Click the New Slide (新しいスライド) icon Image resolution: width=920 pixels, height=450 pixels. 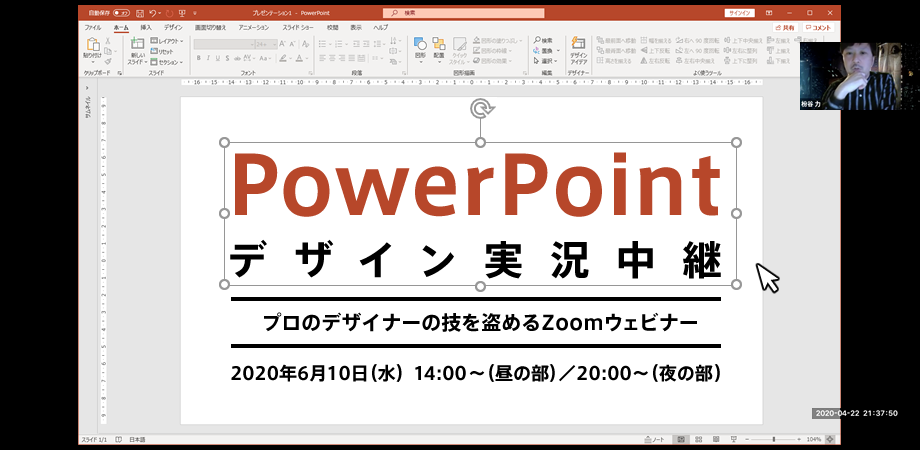[x=137, y=44]
